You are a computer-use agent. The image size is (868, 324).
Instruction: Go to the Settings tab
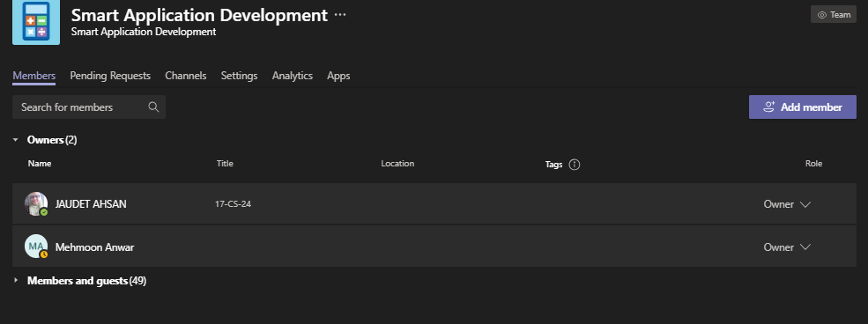pos(239,76)
